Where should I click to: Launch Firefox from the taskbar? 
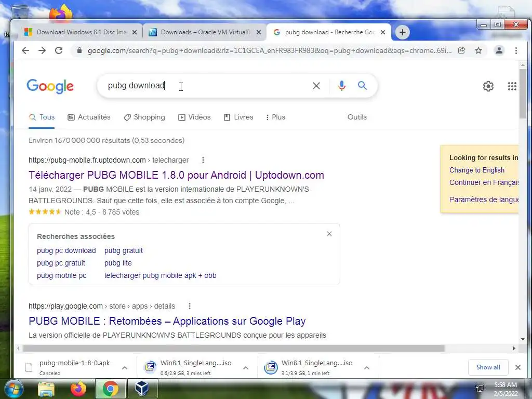pos(78,389)
